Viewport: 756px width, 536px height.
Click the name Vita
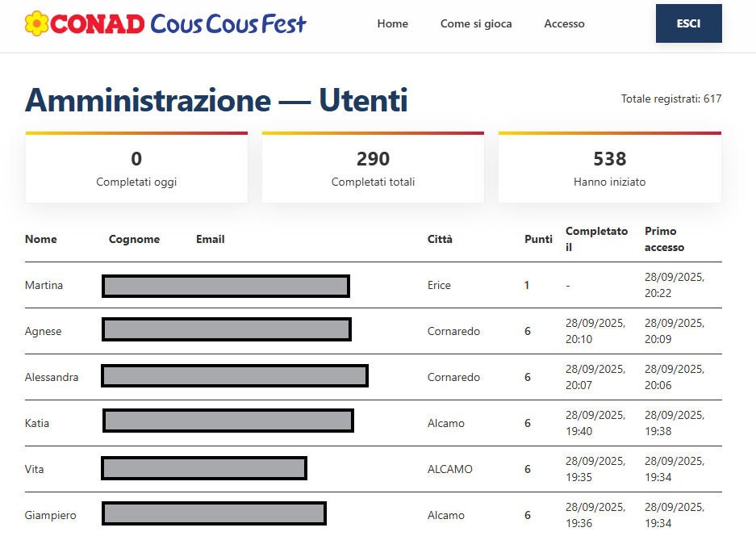(34, 469)
